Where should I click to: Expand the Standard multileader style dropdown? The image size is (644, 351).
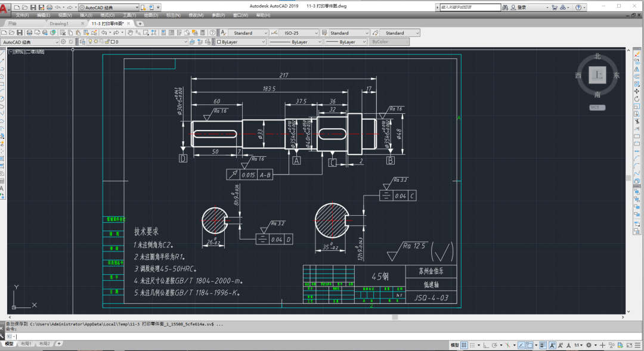point(417,33)
